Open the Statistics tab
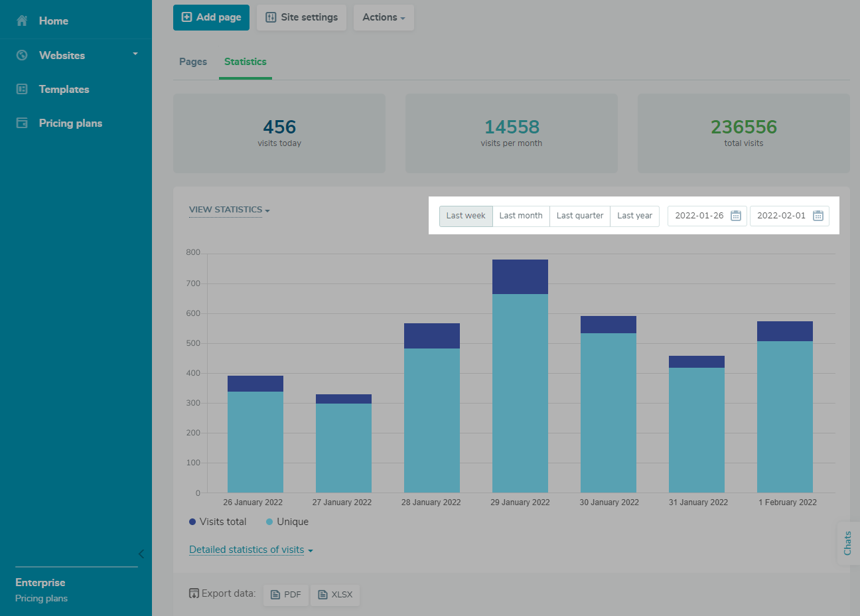 [245, 62]
